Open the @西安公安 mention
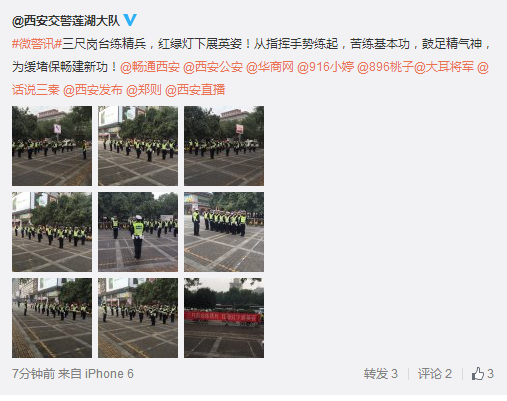The image size is (507, 401). click(x=213, y=67)
